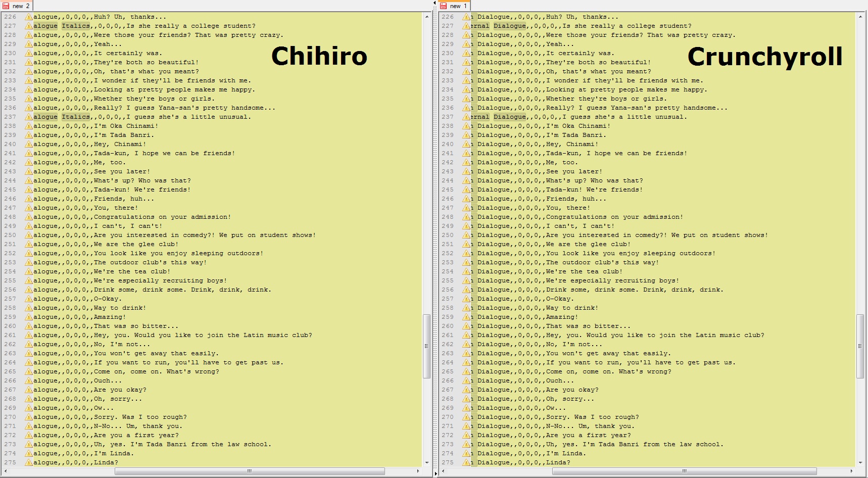
Task: Click warning icon on line 237 in new 2 pane
Action: (x=29, y=117)
